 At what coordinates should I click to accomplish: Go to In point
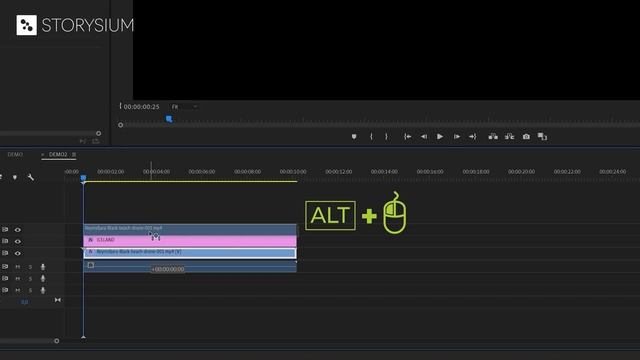(407, 137)
